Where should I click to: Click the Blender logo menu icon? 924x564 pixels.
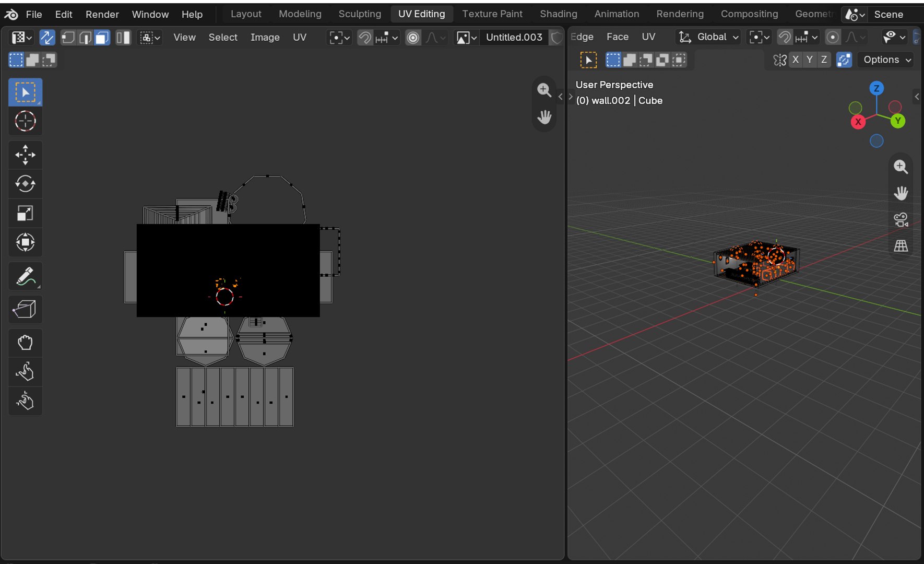(11, 14)
